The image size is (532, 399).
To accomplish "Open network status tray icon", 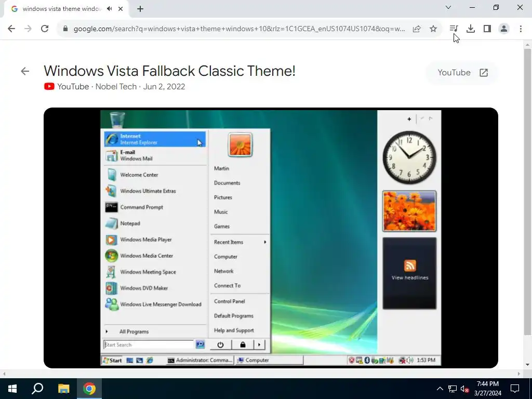I will (x=453, y=389).
